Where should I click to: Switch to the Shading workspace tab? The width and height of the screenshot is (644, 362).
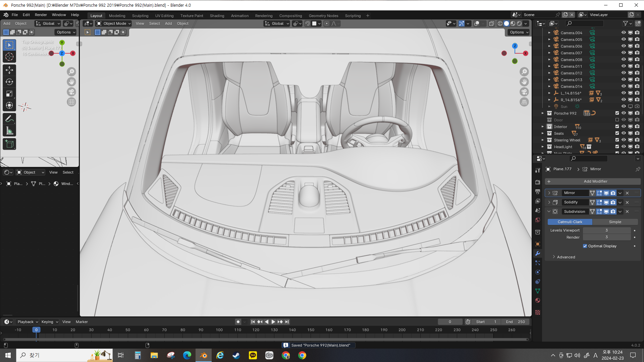coord(217,16)
